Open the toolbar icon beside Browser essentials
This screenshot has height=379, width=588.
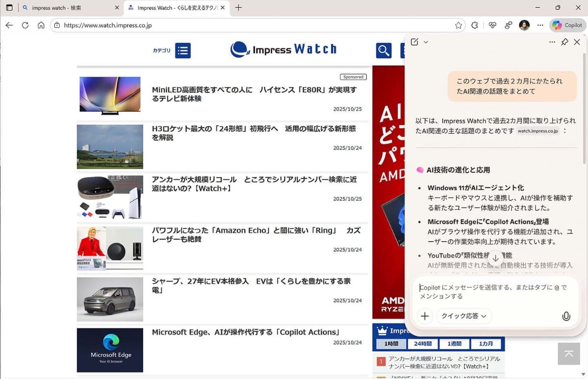(x=508, y=25)
